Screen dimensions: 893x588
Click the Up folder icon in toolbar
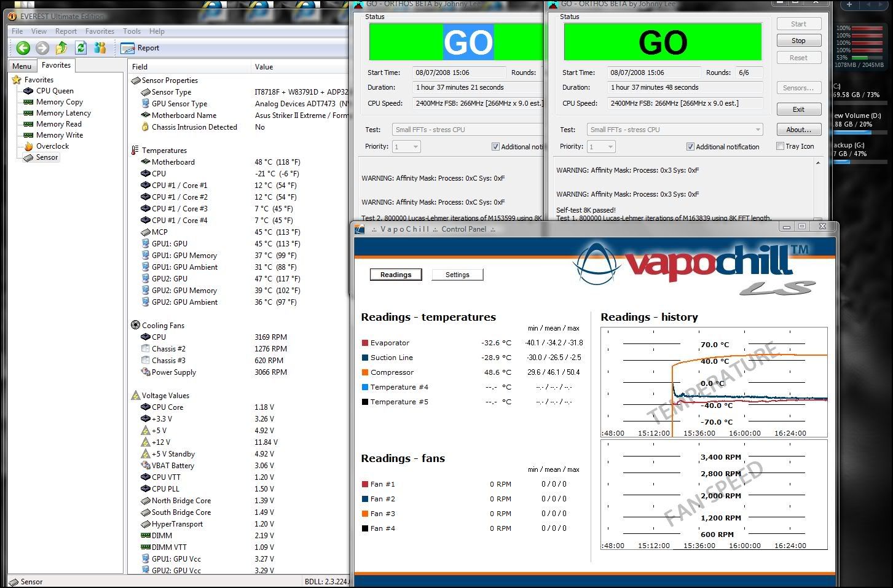(x=61, y=48)
